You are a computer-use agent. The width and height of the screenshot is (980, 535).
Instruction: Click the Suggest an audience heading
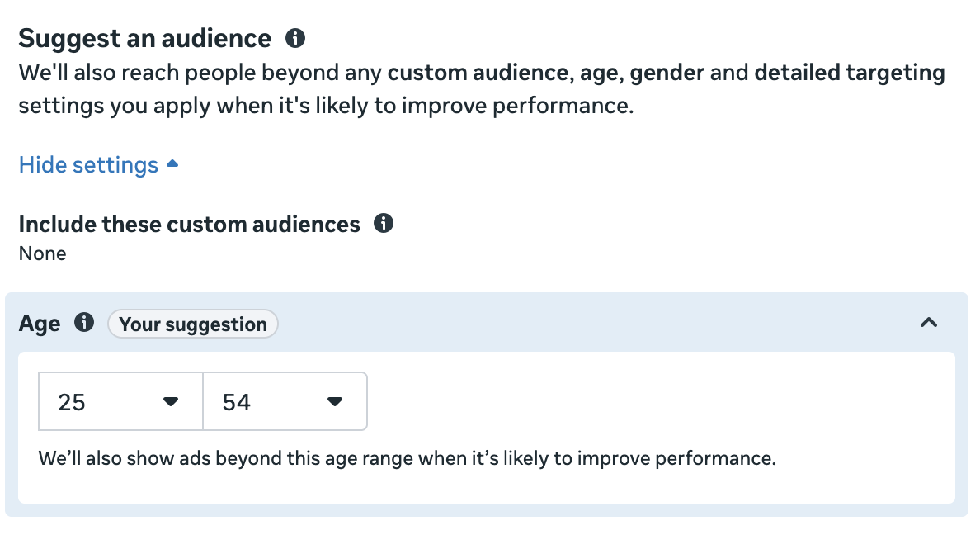[x=144, y=38]
